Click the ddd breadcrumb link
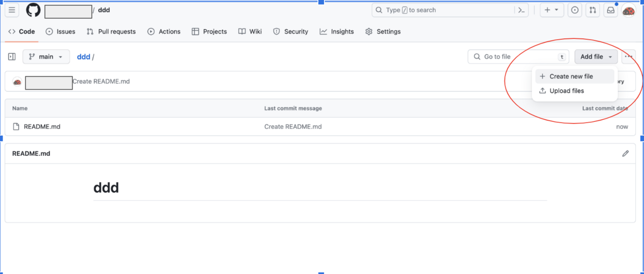Viewport: 644px width, 274px height. click(x=84, y=57)
